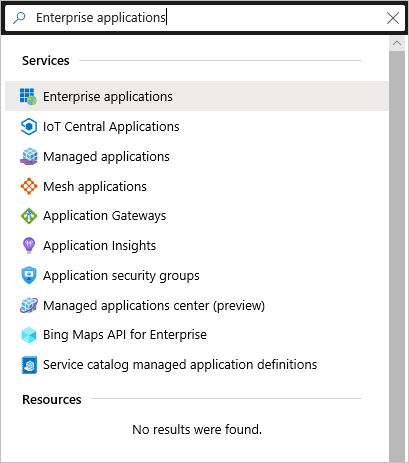The width and height of the screenshot is (409, 463).
Task: Click the Application security groups shield icon
Action: [29, 275]
